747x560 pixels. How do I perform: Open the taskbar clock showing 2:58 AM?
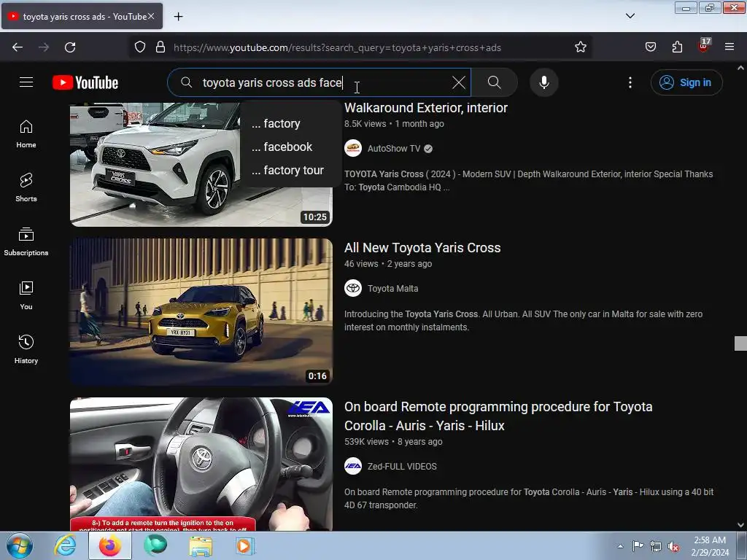tap(710, 546)
